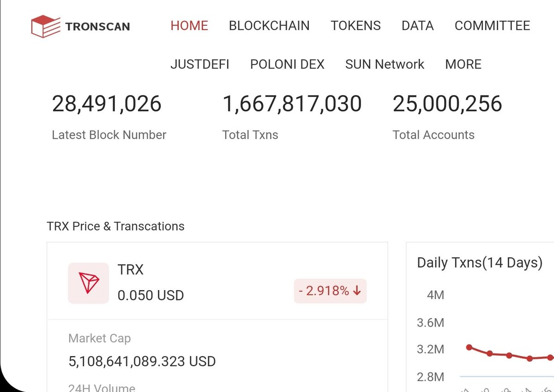Click the Total Accounts label

tap(434, 135)
